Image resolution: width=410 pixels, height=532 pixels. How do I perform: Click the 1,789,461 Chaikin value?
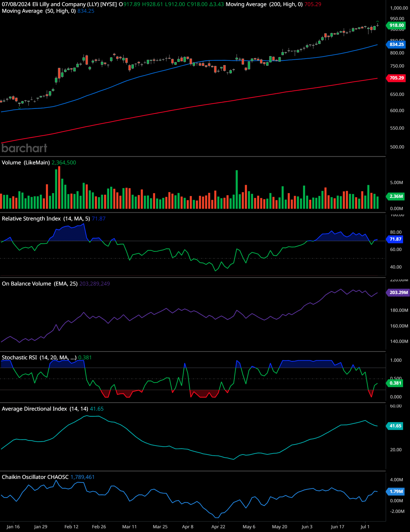click(x=83, y=477)
